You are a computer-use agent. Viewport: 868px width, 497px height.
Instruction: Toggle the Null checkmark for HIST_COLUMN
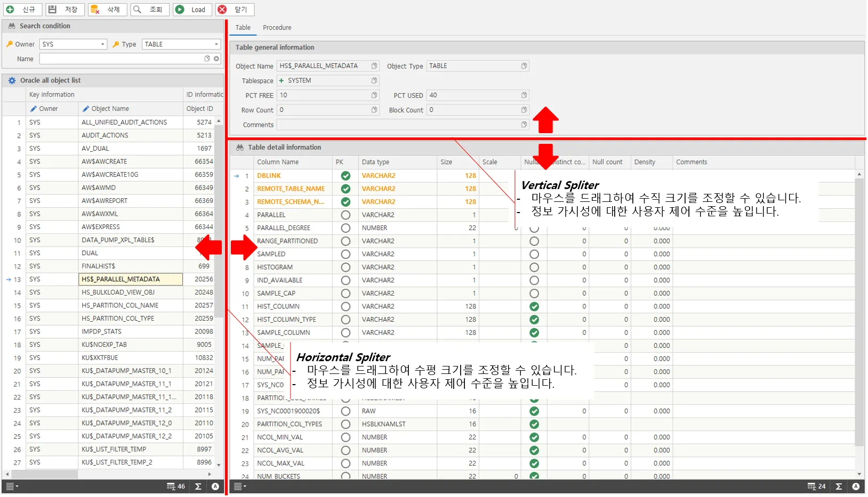534,306
